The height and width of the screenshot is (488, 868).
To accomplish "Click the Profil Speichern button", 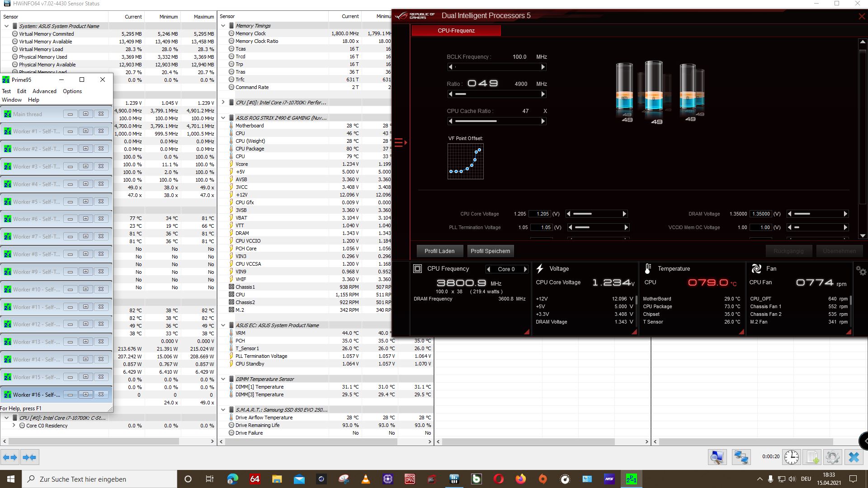I will pos(490,251).
